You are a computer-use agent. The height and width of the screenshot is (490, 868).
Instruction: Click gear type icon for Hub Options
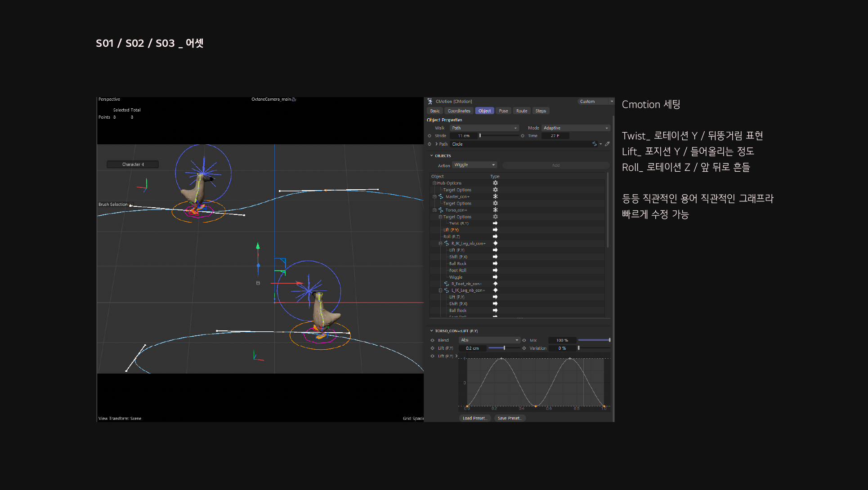[495, 183]
